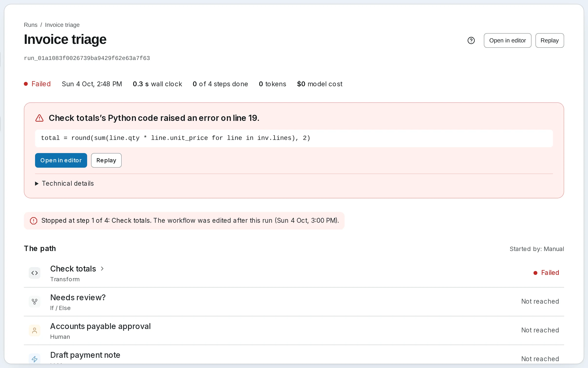
Task: Click Failed status in Check totals row
Action: click(546, 273)
